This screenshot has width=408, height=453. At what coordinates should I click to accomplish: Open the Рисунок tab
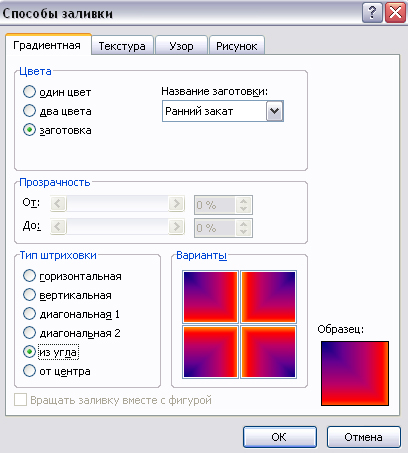[x=237, y=46]
